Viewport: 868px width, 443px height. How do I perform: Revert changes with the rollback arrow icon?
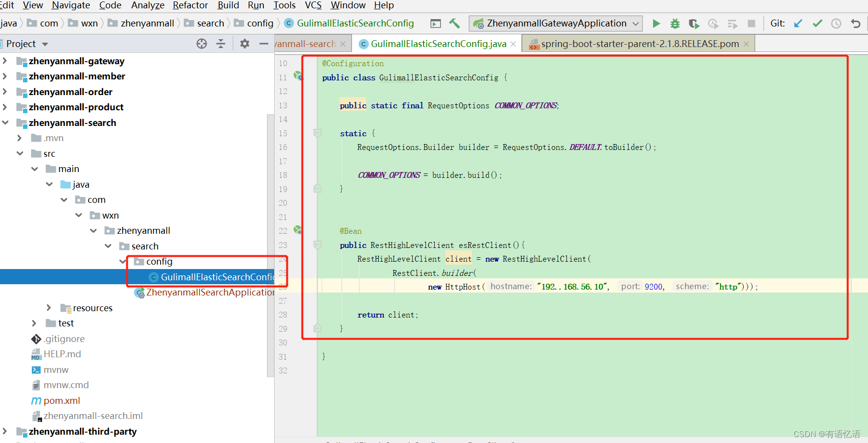[855, 24]
